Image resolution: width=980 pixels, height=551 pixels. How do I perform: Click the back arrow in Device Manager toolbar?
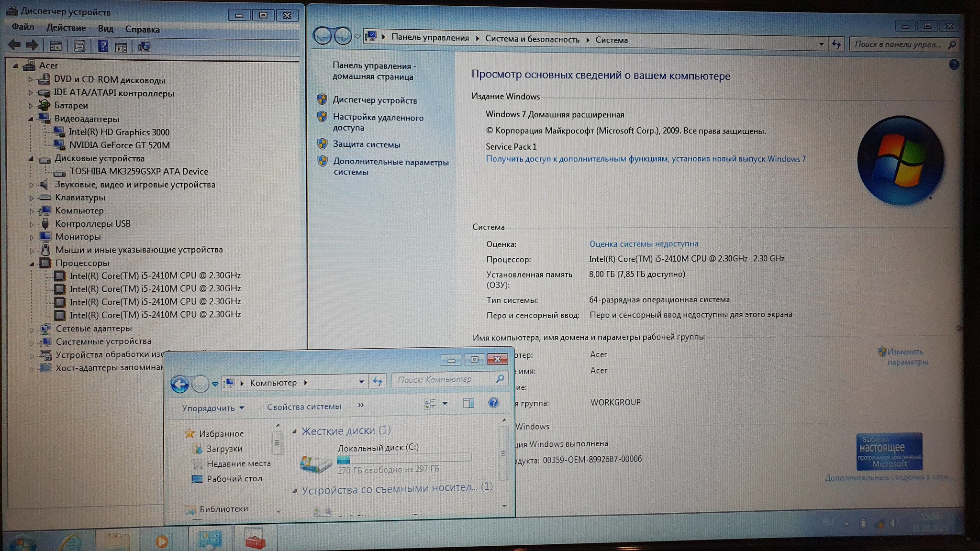14,45
